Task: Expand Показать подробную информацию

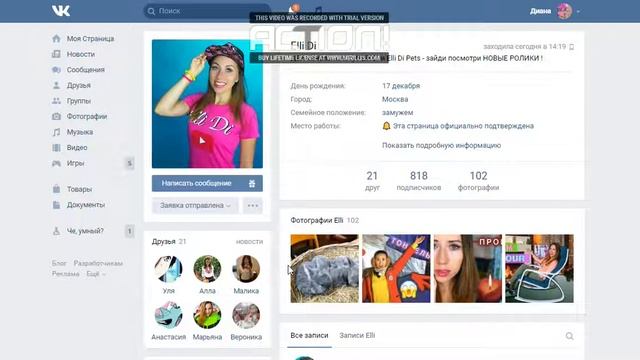Action: [441, 145]
